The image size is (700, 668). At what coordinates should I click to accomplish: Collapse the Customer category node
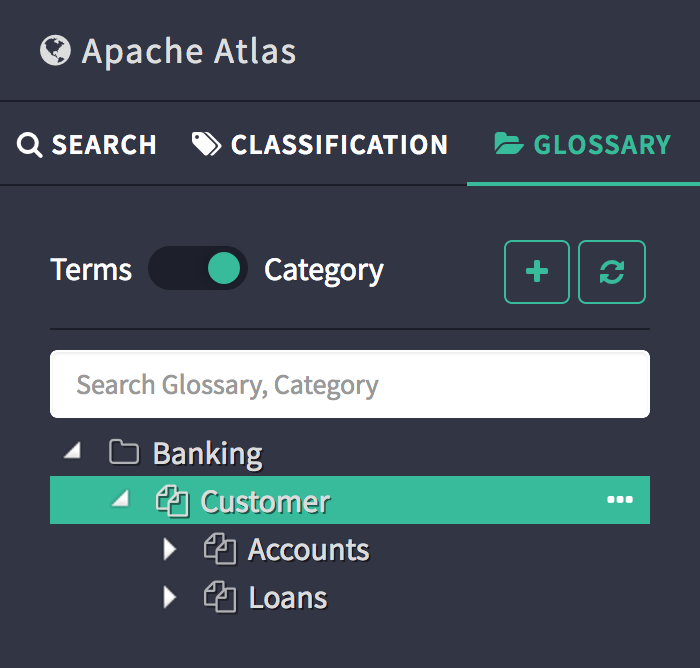tap(120, 499)
